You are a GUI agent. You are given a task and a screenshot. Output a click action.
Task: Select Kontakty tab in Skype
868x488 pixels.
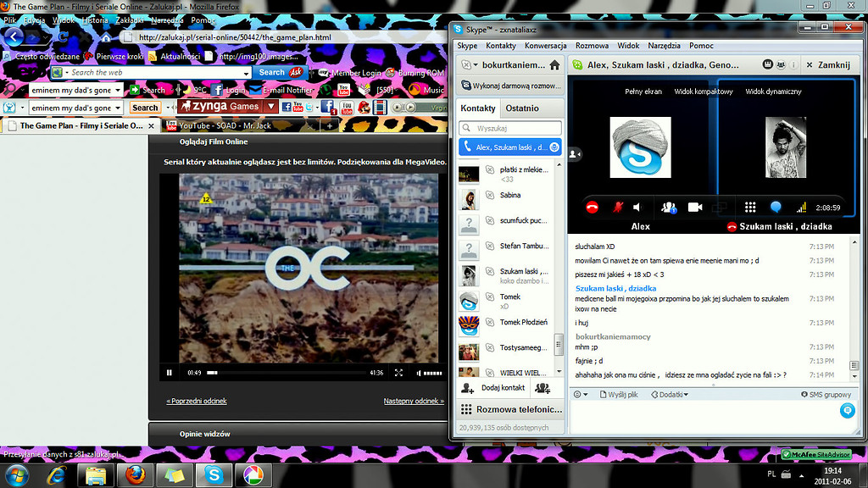[x=478, y=108]
